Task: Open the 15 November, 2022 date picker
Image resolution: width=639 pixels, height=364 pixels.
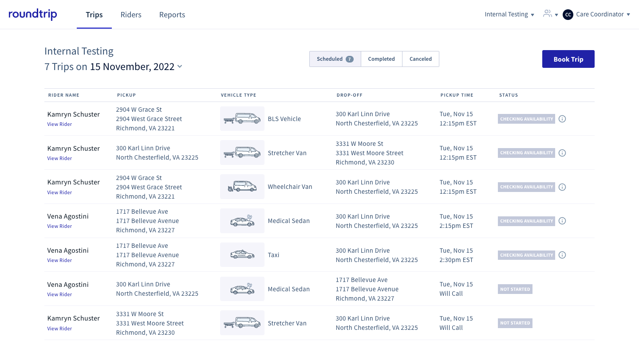Action: point(136,67)
